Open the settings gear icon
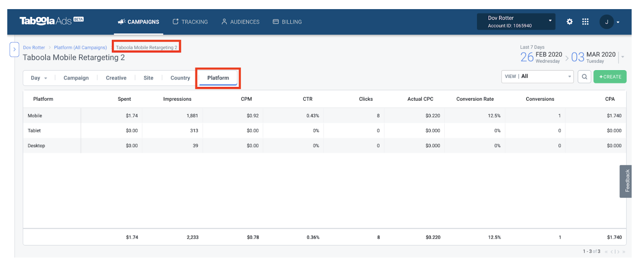 tap(569, 21)
